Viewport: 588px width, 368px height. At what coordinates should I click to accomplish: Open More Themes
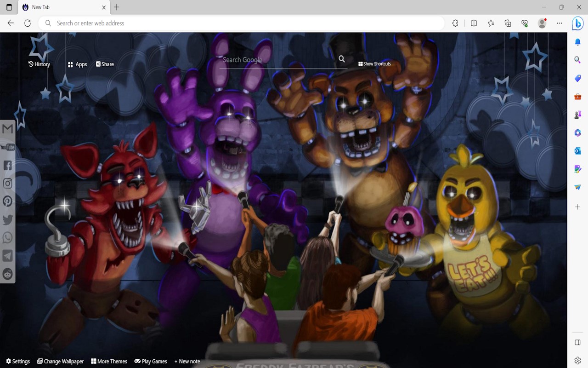click(x=109, y=362)
